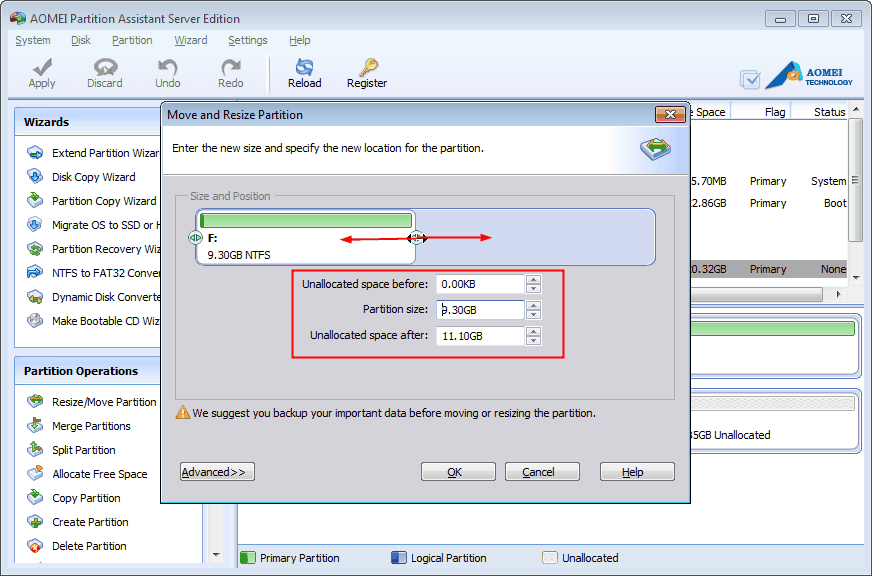Click the Discard toolbar icon

[105, 67]
